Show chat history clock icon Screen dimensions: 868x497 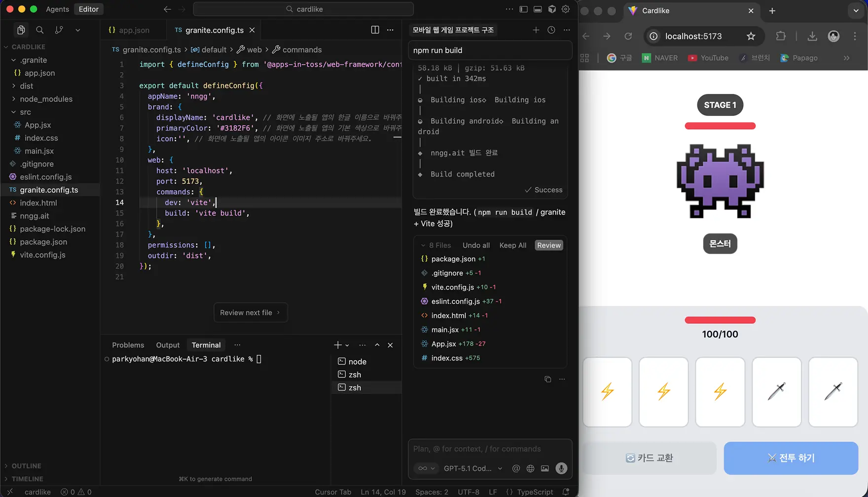[x=551, y=30]
